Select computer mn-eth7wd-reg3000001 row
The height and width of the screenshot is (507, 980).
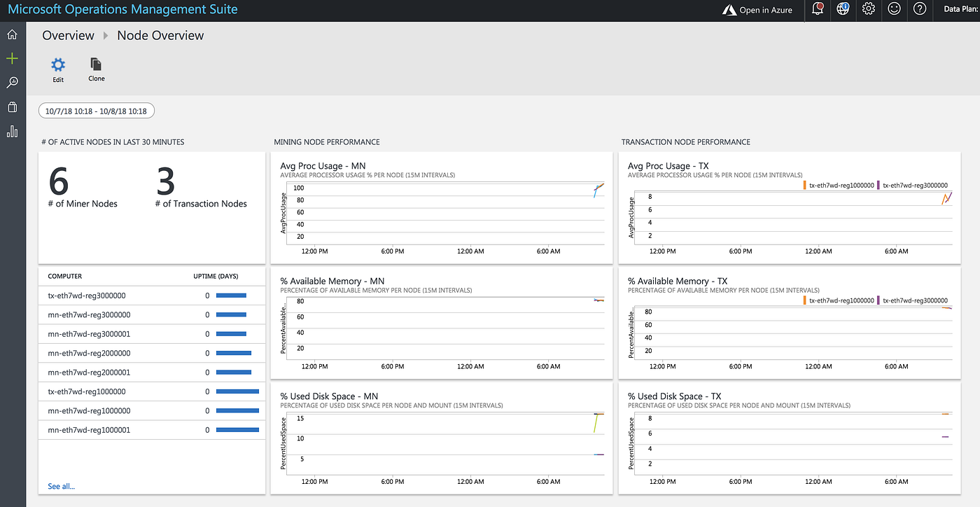click(152, 334)
